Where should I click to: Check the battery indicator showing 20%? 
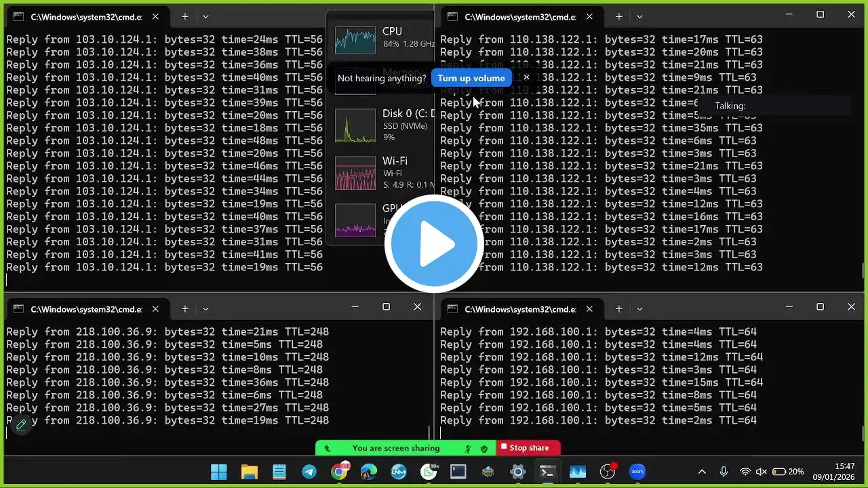pos(789,472)
